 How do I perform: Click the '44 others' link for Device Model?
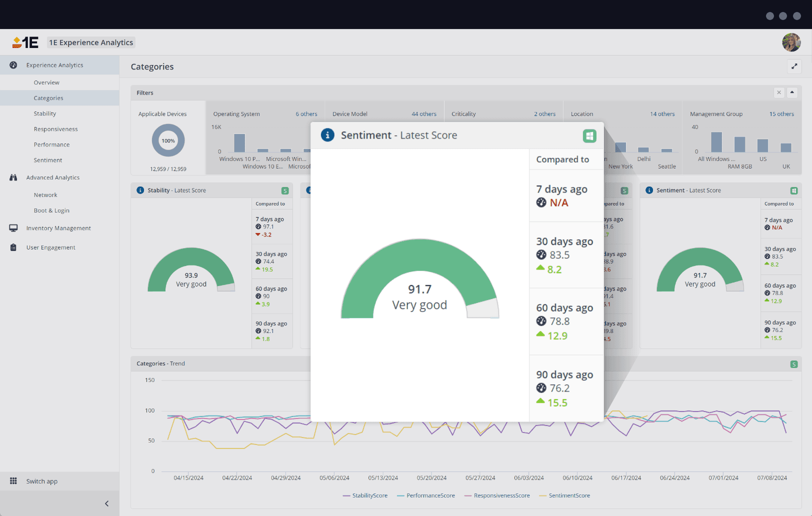tap(424, 114)
